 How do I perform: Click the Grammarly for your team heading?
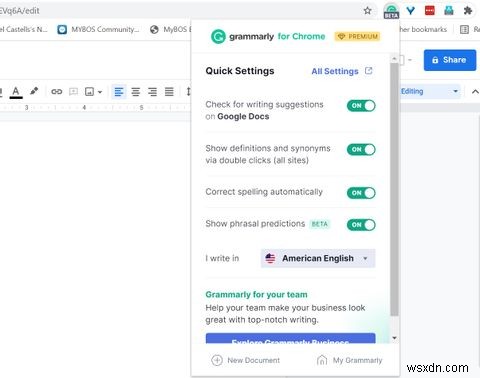coord(256,295)
